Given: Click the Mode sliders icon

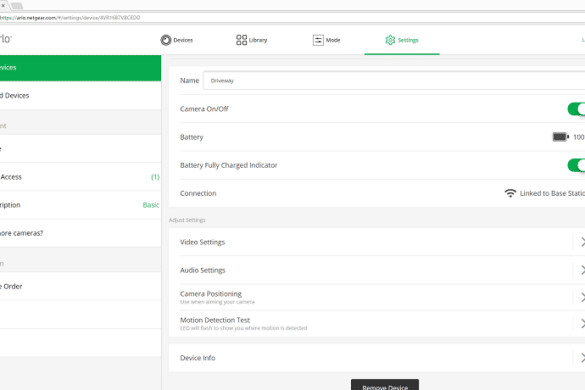Looking at the screenshot, I should point(318,40).
